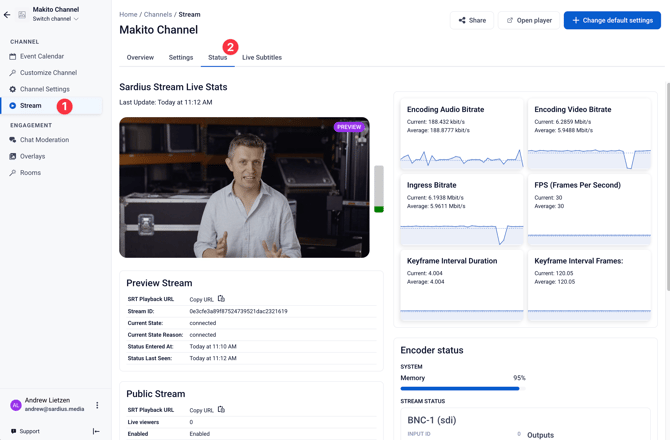Click the Stream radio icon
The height and width of the screenshot is (440, 670).
pyautogui.click(x=12, y=106)
